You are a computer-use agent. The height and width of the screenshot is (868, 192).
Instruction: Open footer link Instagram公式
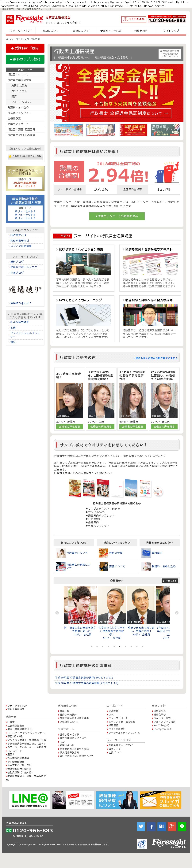tap(162, 729)
